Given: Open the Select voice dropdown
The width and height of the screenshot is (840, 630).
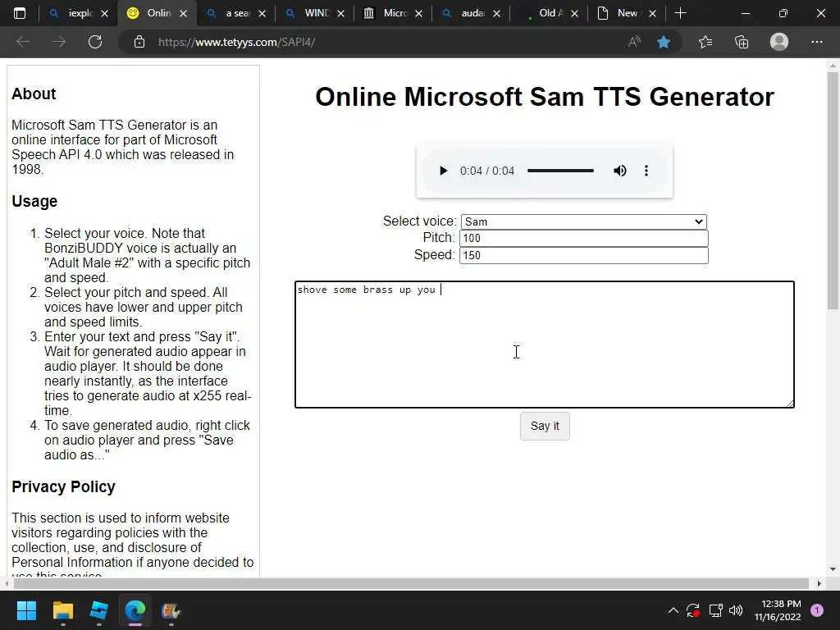Looking at the screenshot, I should click(x=583, y=221).
